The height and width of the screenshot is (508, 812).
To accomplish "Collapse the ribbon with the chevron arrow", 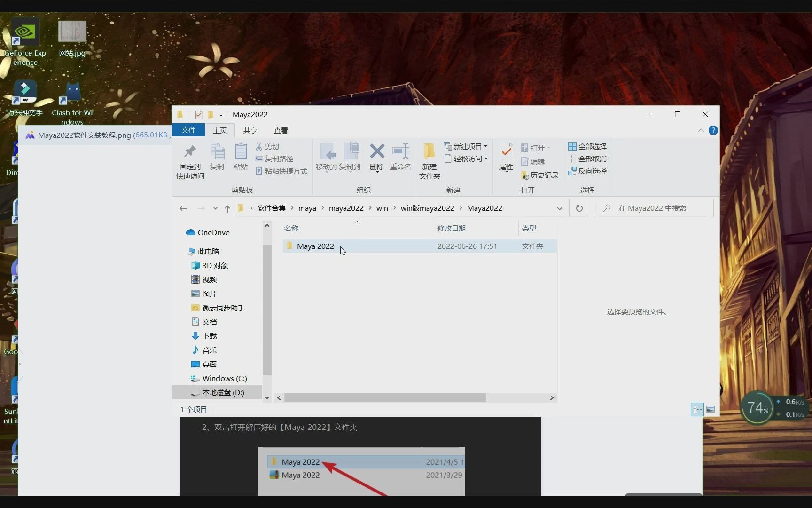I will tap(701, 130).
